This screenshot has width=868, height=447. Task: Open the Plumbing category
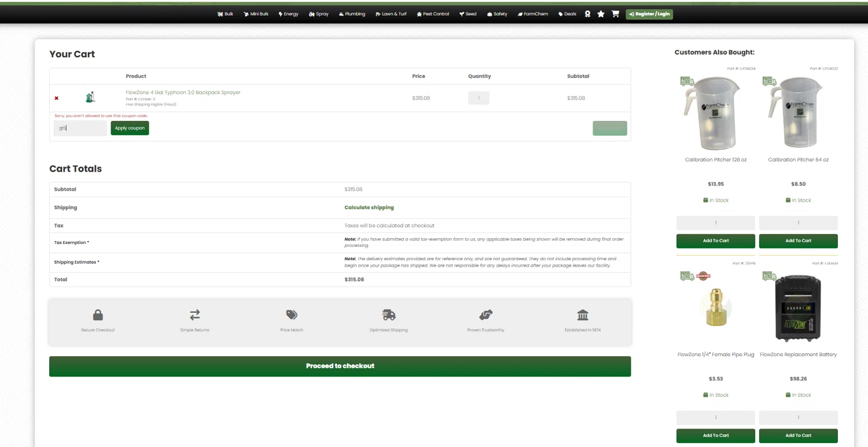(x=352, y=14)
